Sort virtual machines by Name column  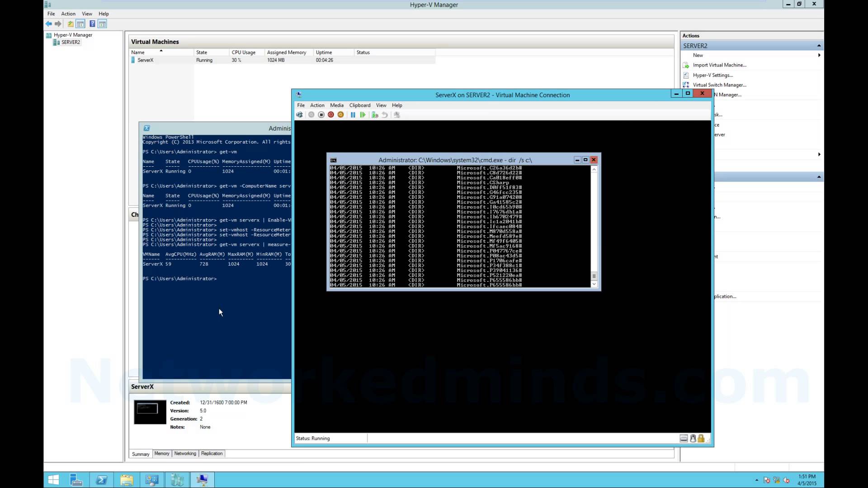pos(162,52)
